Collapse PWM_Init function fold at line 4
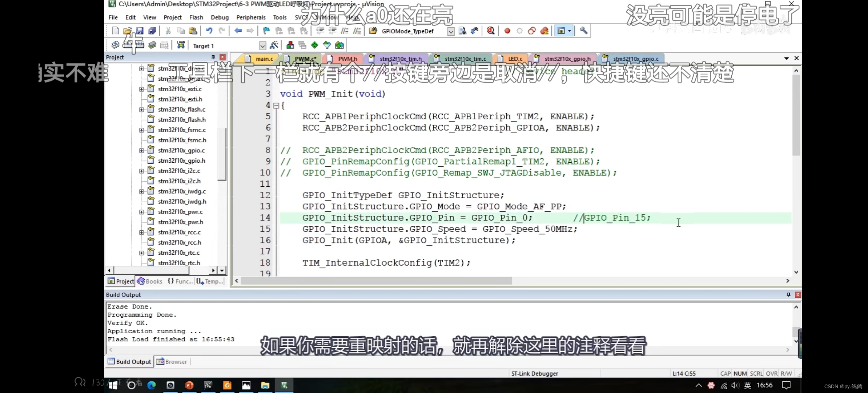Viewport: 868px width, 393px height. pyautogui.click(x=276, y=106)
